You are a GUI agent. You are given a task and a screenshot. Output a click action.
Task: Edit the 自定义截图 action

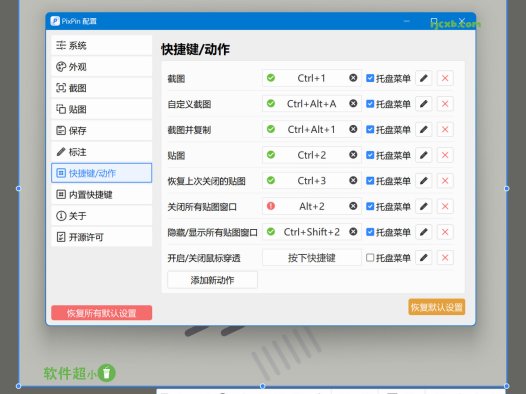pos(424,104)
